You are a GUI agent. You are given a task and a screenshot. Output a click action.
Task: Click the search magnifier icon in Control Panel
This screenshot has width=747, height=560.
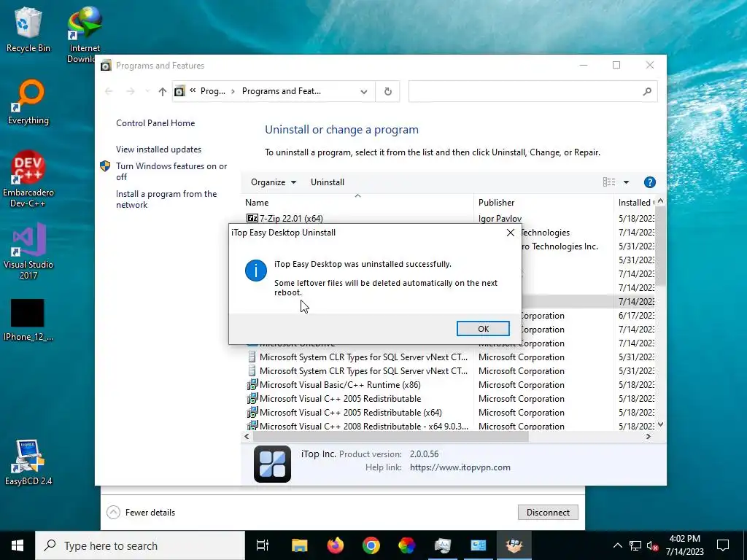point(647,91)
